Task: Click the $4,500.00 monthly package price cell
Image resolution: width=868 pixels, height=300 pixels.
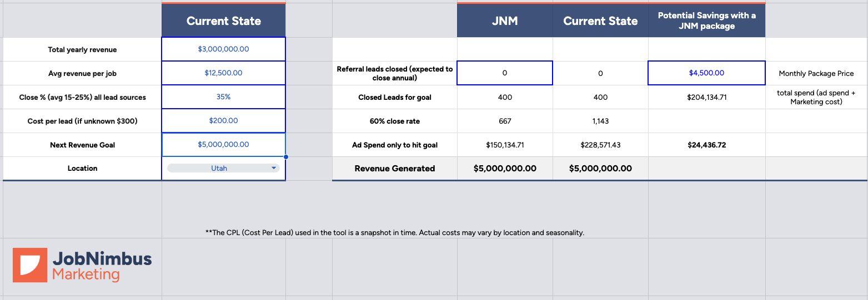Action: pos(706,73)
